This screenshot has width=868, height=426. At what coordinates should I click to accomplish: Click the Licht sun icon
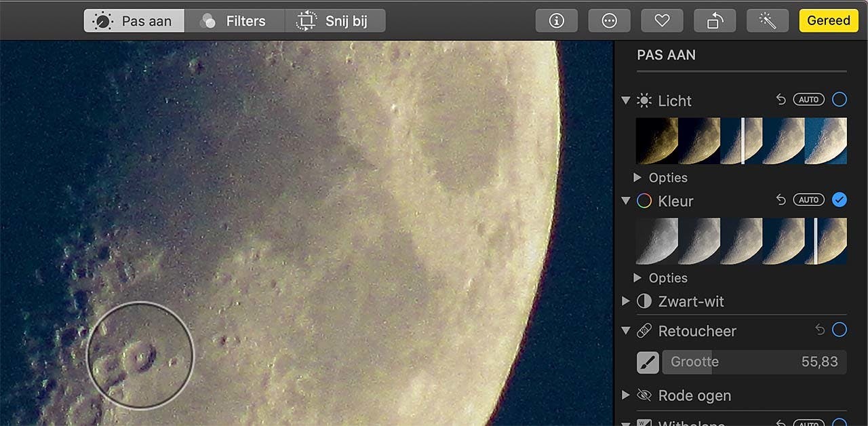[644, 100]
